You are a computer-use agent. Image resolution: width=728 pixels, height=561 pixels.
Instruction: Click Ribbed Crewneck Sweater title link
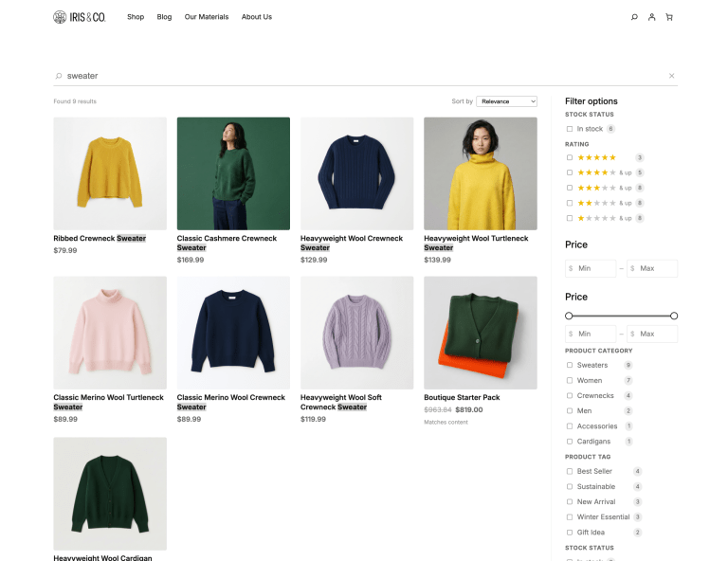100,238
